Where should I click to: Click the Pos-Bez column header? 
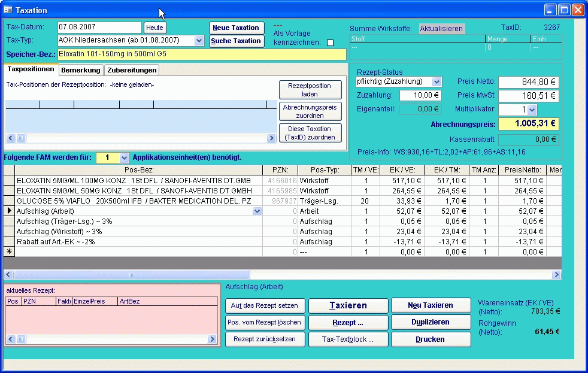tap(139, 170)
